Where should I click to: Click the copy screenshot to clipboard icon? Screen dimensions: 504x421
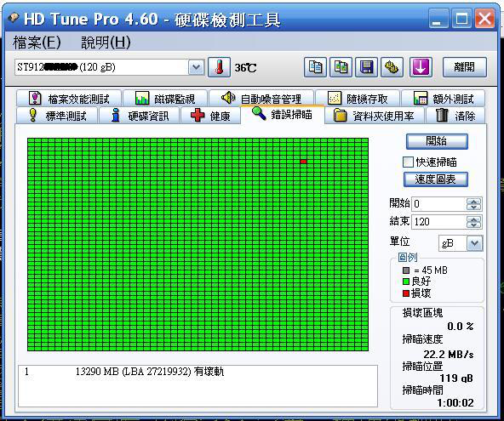[x=341, y=67]
